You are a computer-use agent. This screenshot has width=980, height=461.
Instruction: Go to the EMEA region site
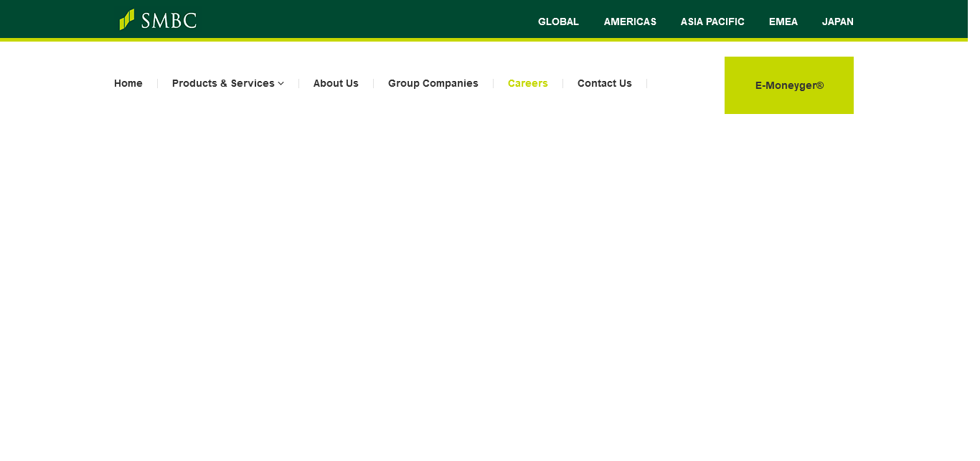point(783,22)
